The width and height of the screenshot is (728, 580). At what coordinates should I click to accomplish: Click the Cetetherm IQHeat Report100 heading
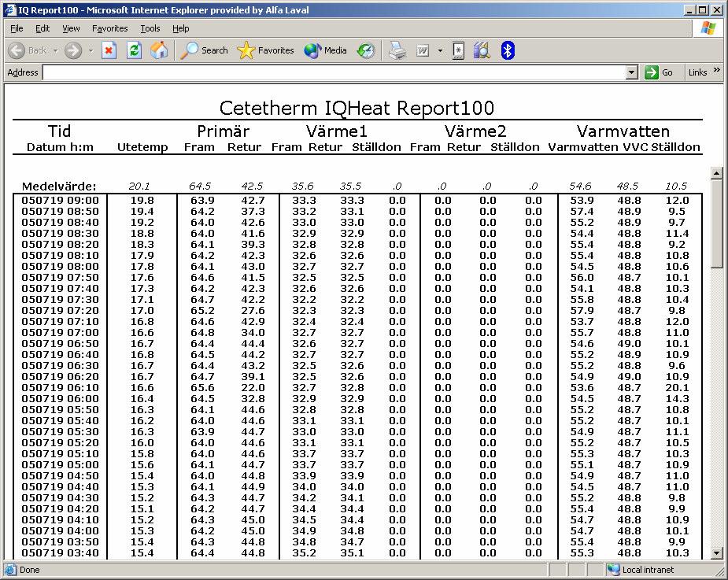357,108
